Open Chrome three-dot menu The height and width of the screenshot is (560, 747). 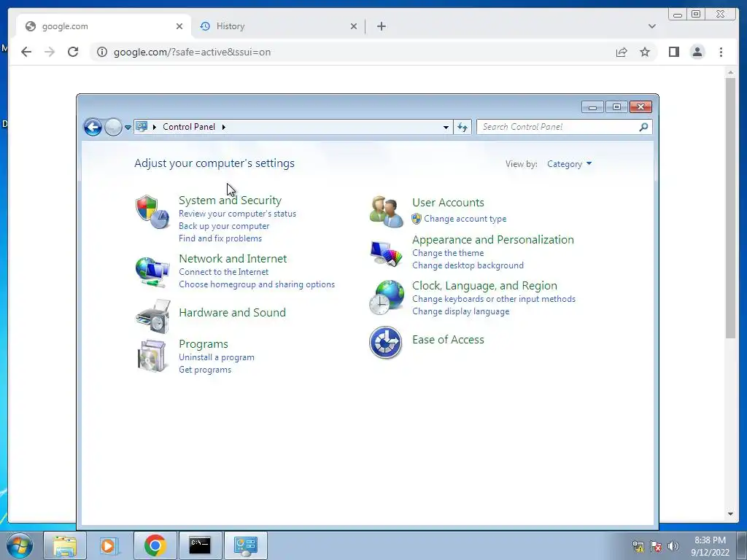[721, 52]
